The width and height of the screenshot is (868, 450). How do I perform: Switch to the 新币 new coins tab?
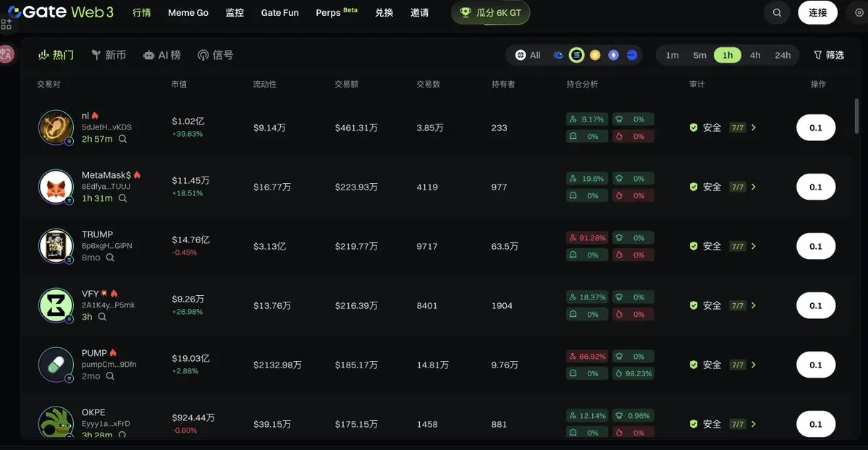109,55
